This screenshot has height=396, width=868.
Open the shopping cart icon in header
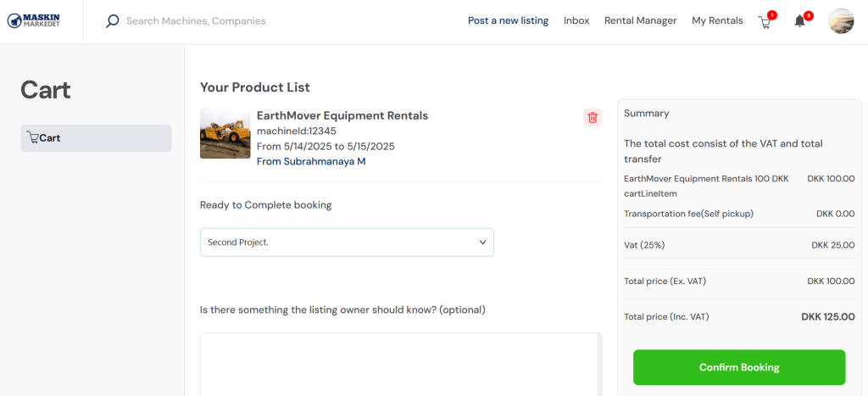(765, 23)
